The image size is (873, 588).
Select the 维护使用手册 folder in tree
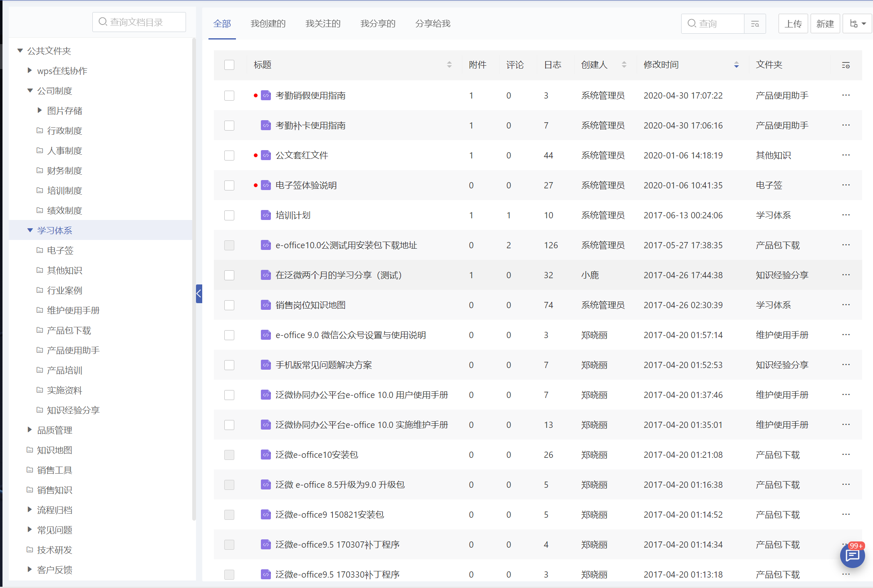pos(73,310)
